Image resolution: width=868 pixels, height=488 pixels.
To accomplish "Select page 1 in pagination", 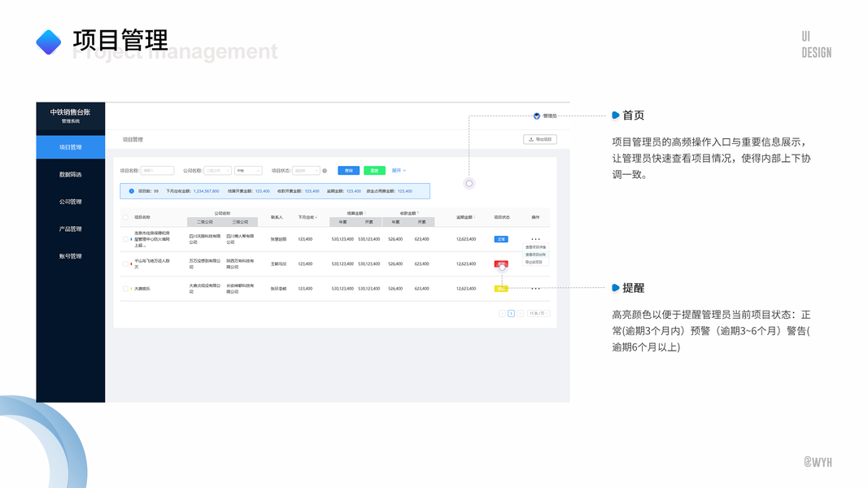I will 511,314.
